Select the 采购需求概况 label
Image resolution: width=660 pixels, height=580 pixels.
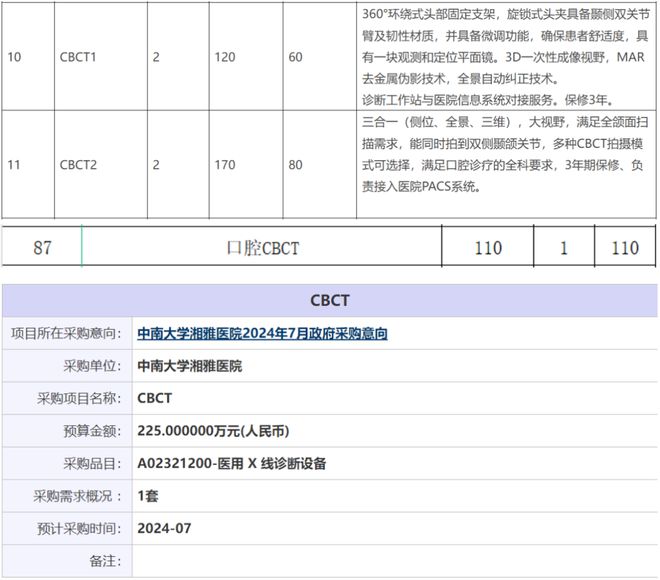77,496
